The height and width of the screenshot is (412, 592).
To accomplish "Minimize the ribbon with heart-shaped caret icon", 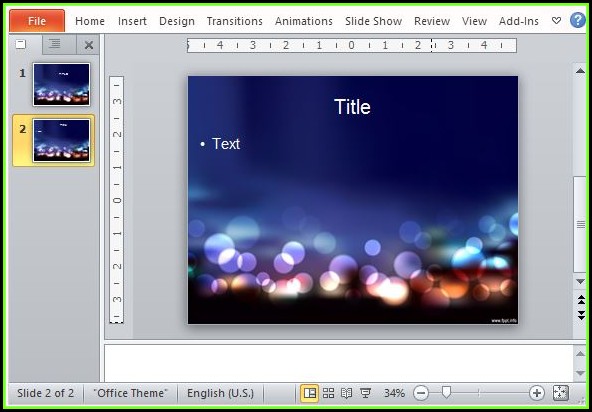I will pos(556,20).
